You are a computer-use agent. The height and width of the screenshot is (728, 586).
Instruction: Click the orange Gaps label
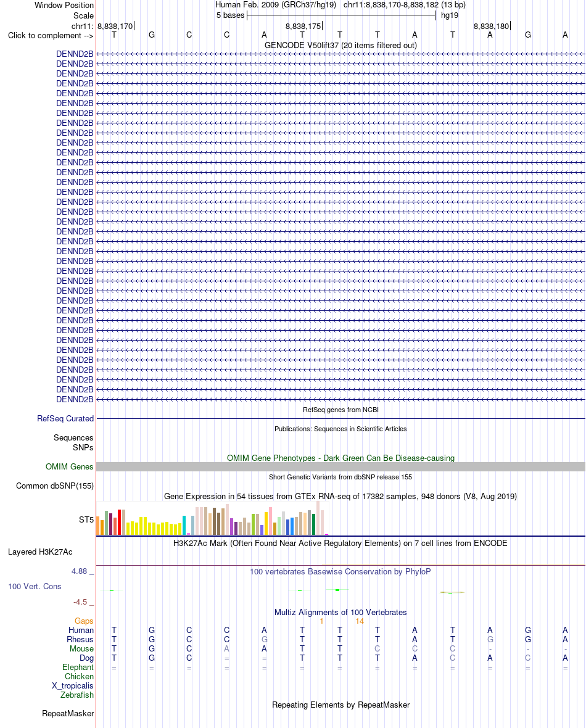[84, 621]
